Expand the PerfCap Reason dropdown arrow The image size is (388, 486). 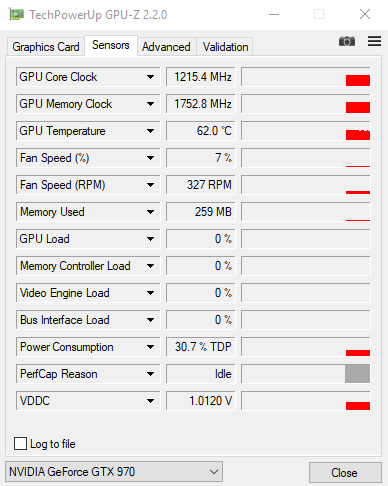[x=150, y=374]
